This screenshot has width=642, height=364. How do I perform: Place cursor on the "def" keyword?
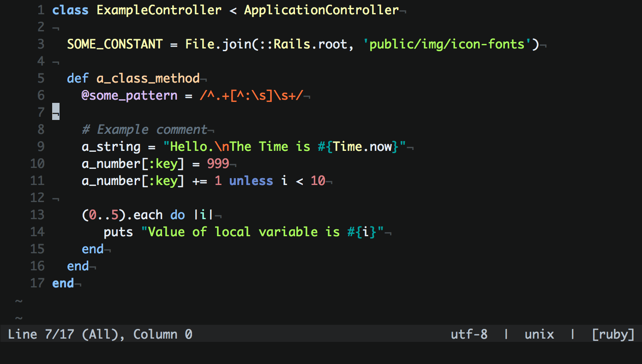click(78, 78)
